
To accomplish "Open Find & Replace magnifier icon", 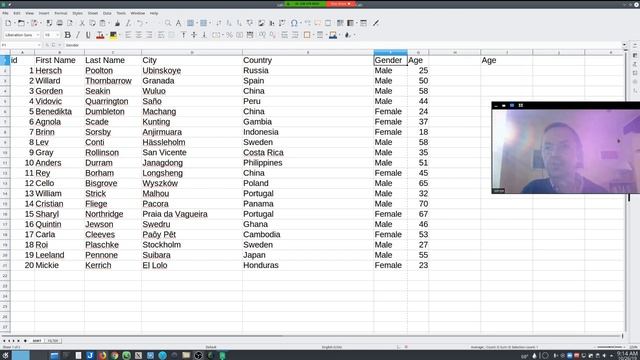I will (x=168, y=23).
